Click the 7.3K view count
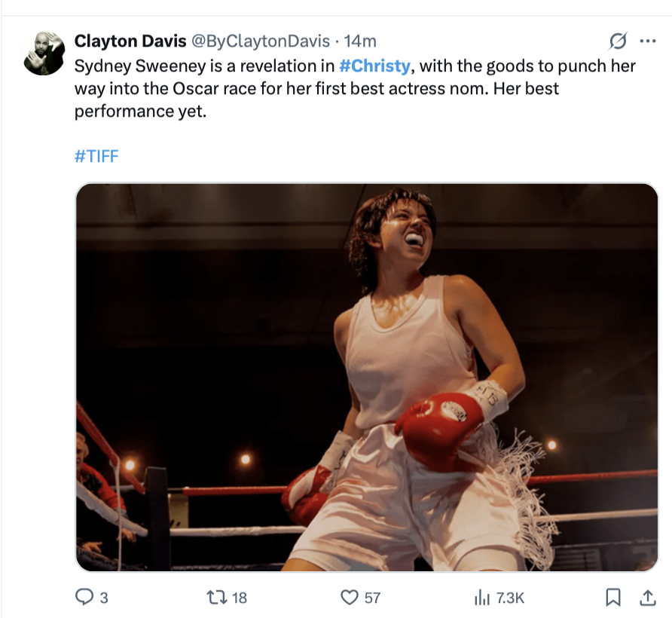The width and height of the screenshot is (672, 618). point(510,598)
